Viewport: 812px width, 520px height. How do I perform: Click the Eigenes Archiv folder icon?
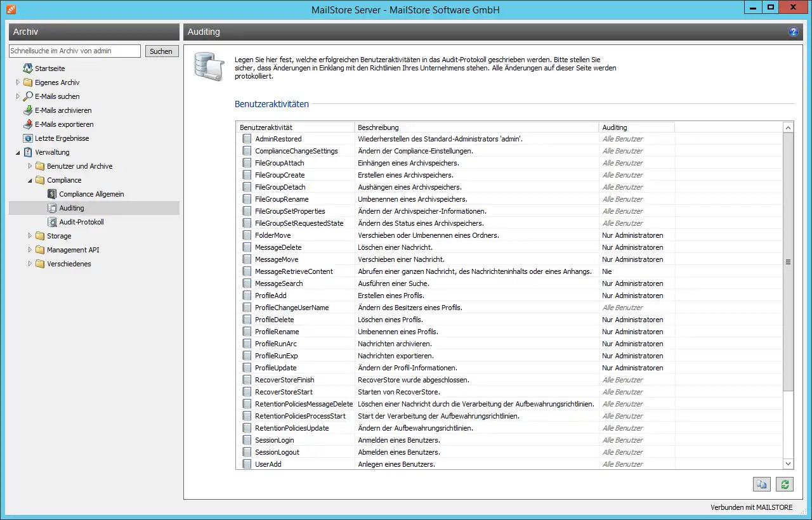pyautogui.click(x=28, y=82)
